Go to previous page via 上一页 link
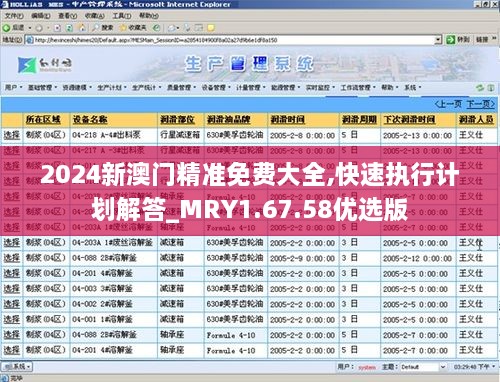The width and height of the screenshot is (500, 382). click(448, 104)
